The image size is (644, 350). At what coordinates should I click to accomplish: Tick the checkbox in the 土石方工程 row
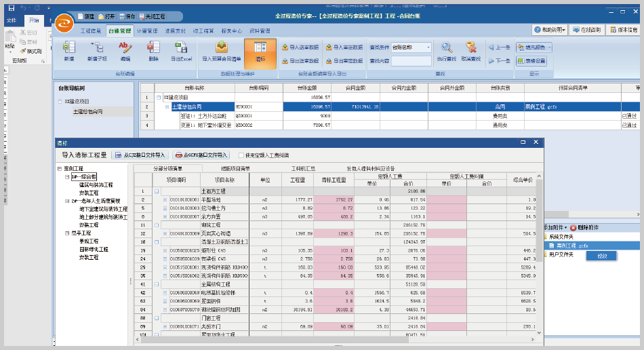point(157,191)
